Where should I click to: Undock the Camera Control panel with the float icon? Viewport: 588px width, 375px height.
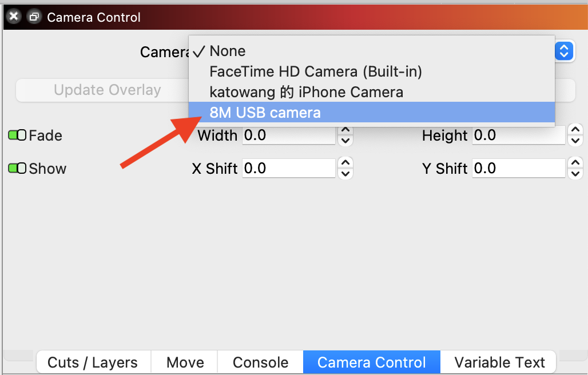tap(34, 17)
